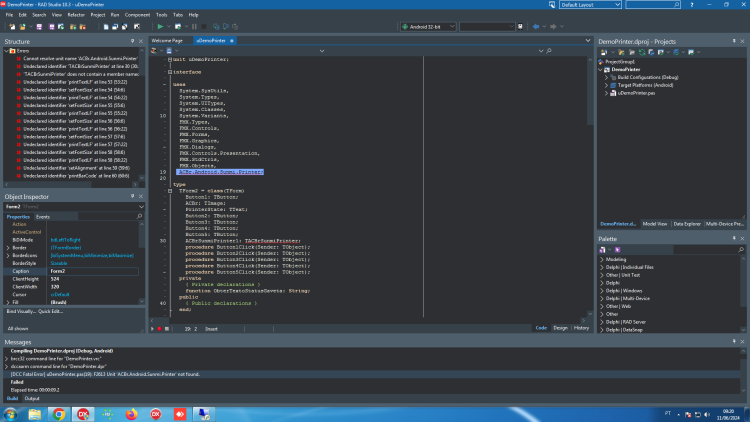Click the purple Save icon in toolbar
Viewport: 750px width, 422px height.
(x=39, y=27)
